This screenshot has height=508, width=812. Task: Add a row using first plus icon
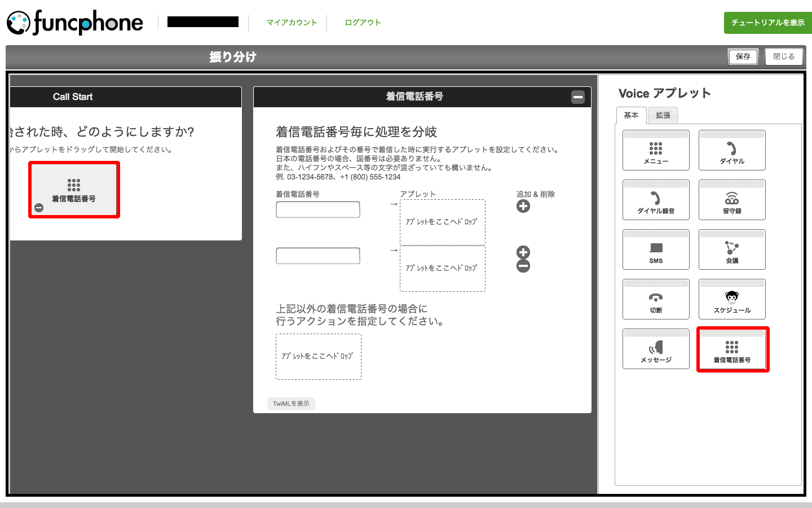click(523, 207)
